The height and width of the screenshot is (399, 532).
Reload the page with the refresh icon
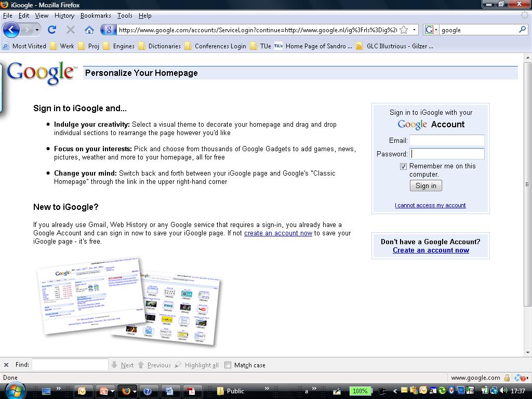coord(52,30)
